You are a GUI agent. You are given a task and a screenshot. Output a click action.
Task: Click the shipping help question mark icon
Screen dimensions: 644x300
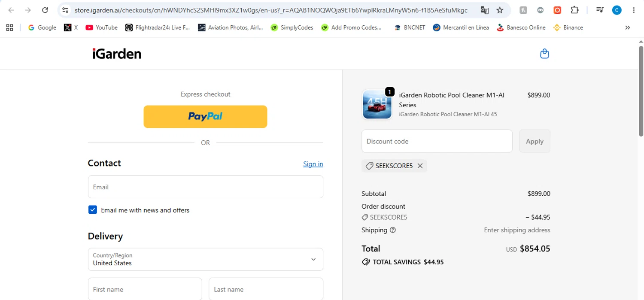tap(392, 230)
